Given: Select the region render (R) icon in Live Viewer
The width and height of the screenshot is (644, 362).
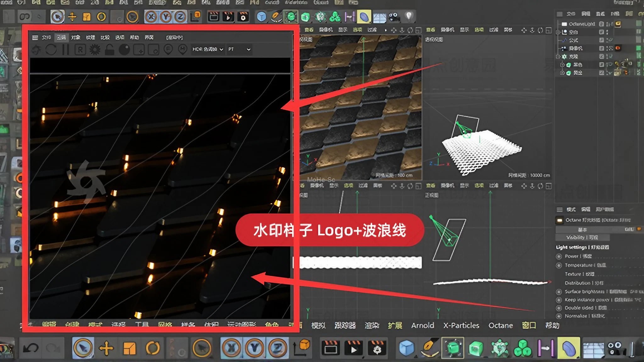Looking at the screenshot, I should coord(80,50).
